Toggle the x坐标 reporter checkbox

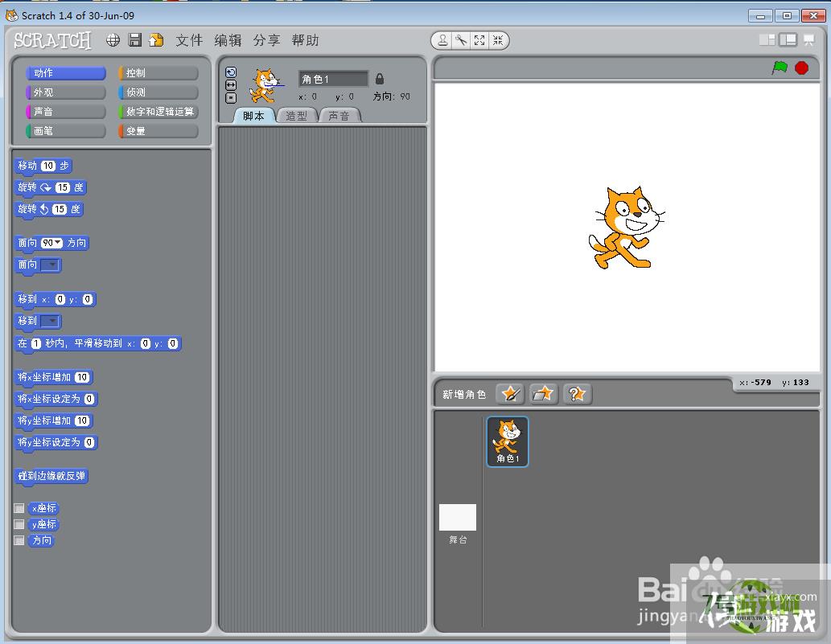[19, 508]
